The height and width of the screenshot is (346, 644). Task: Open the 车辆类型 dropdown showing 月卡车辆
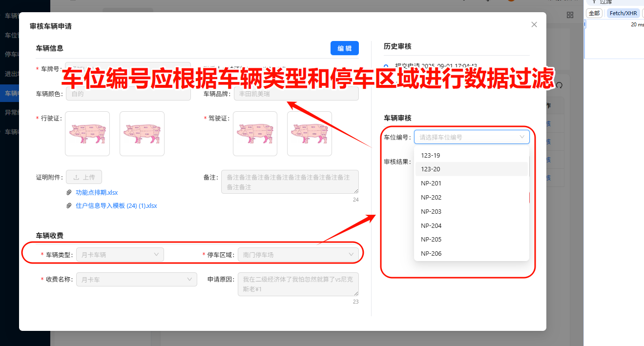[120, 254]
